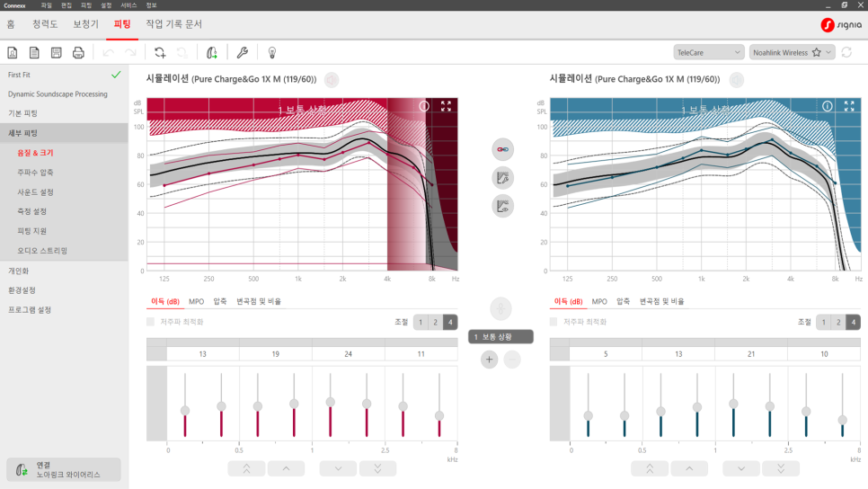This screenshot has width=868, height=489.
Task: Select adjust mode 1 on right panel
Action: 824,322
